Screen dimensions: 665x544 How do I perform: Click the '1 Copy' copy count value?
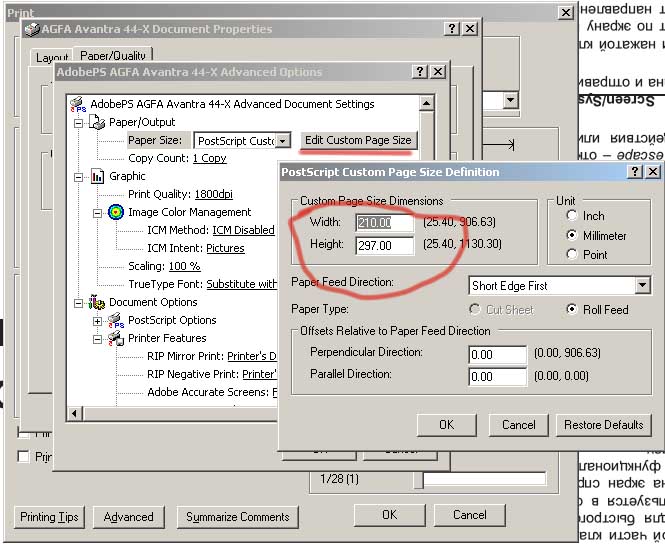210,158
